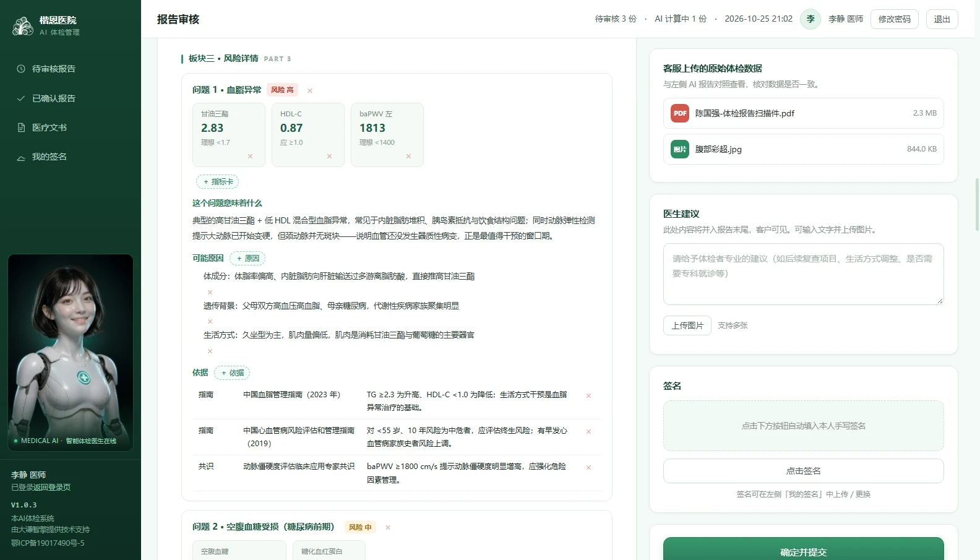Image resolution: width=980 pixels, height=560 pixels.
Task: Click the 844.0 KB file size label
Action: (x=922, y=149)
